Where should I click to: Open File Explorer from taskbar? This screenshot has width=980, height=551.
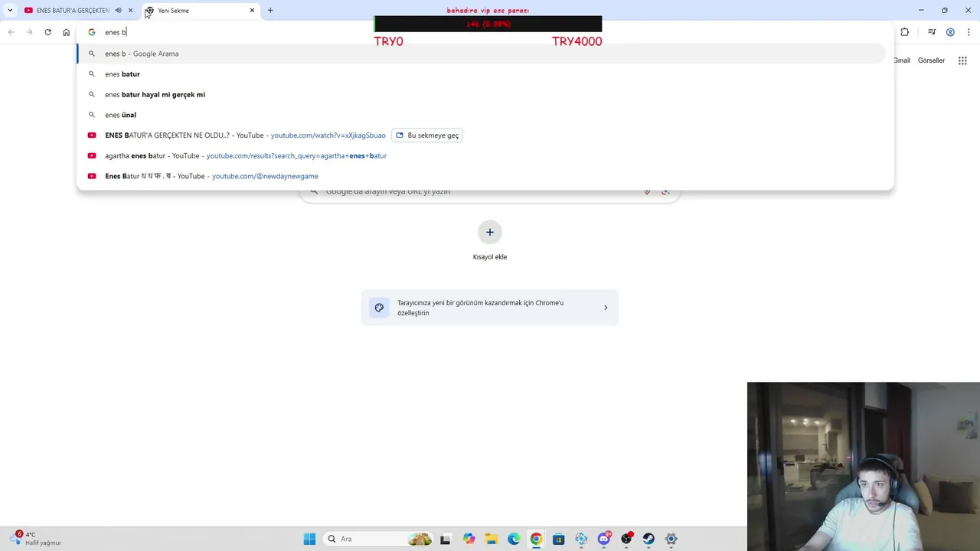(x=491, y=539)
